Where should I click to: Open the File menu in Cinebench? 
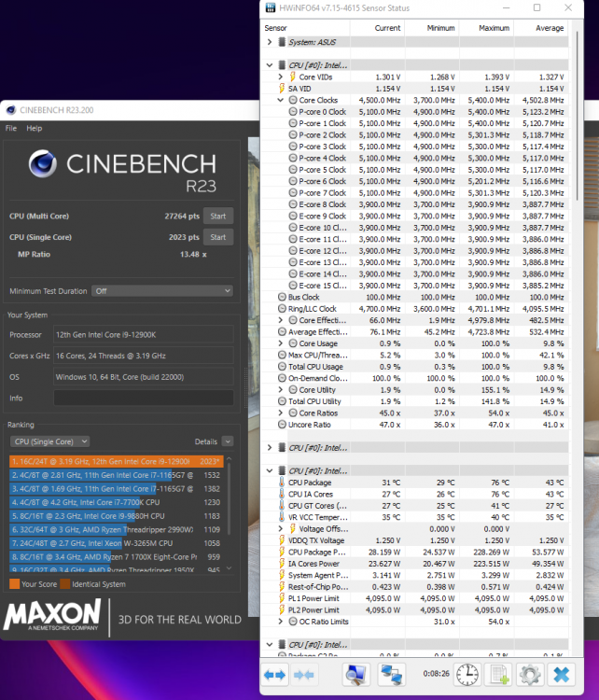11,128
